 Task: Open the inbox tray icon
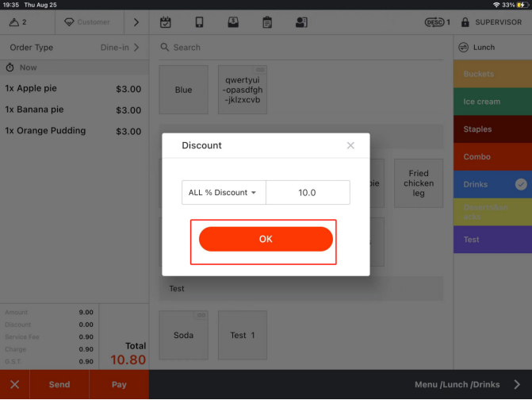click(x=233, y=22)
